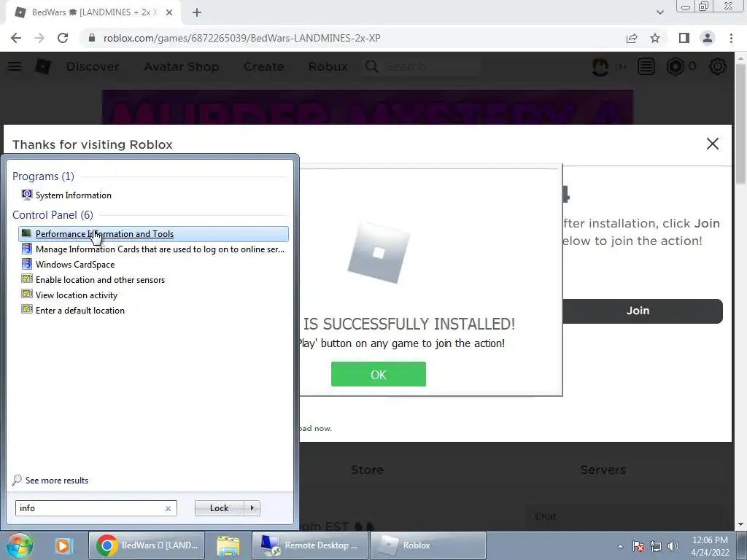Open Robux in Roblox navigation
Viewport: 747px width, 560px height.
328,66
